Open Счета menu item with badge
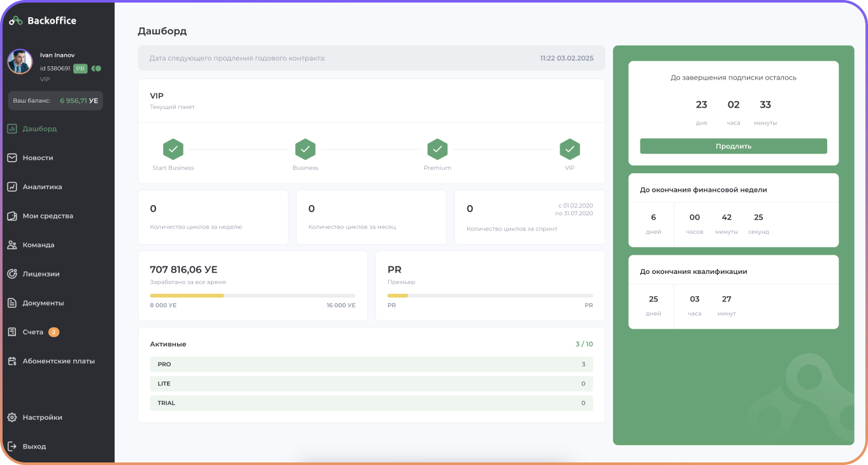868x465 pixels. click(33, 332)
